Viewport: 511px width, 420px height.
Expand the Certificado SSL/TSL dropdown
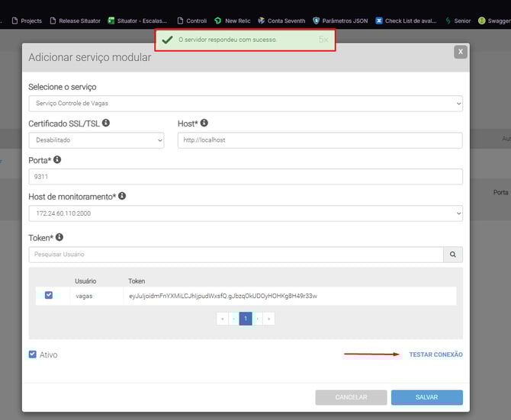96,140
